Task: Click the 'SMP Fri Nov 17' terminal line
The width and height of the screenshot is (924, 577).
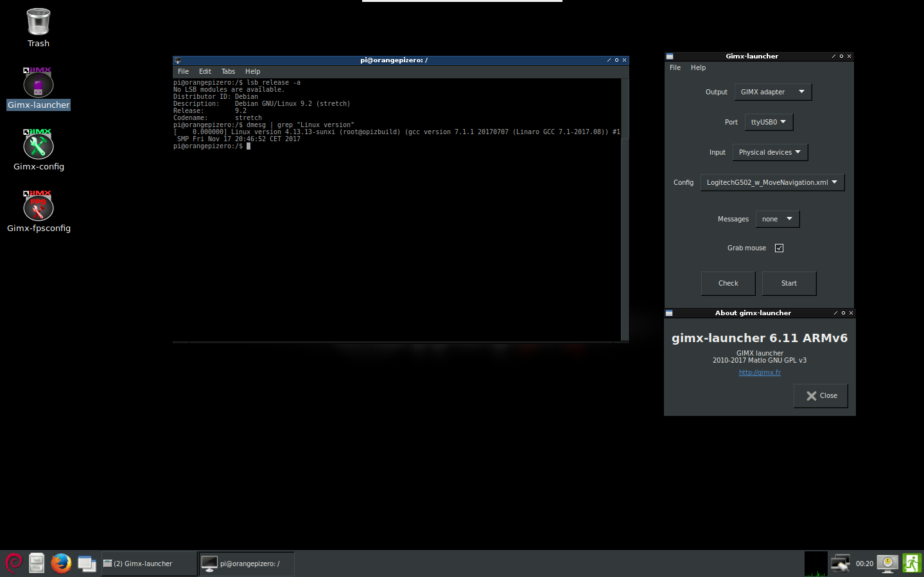Action: coord(239,139)
